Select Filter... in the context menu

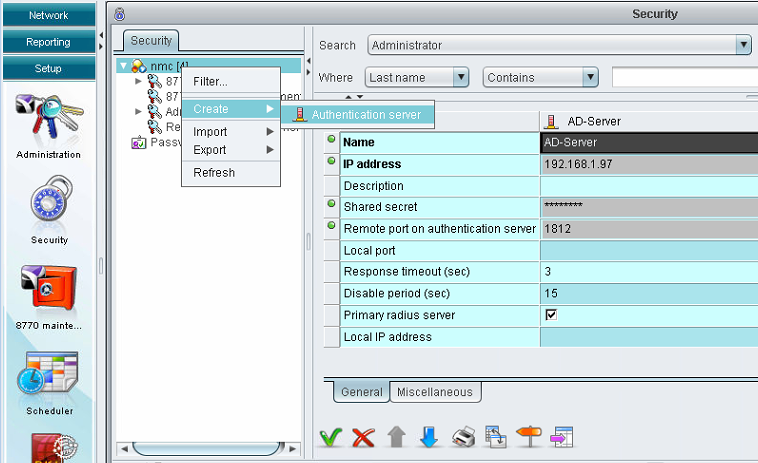tap(231, 81)
